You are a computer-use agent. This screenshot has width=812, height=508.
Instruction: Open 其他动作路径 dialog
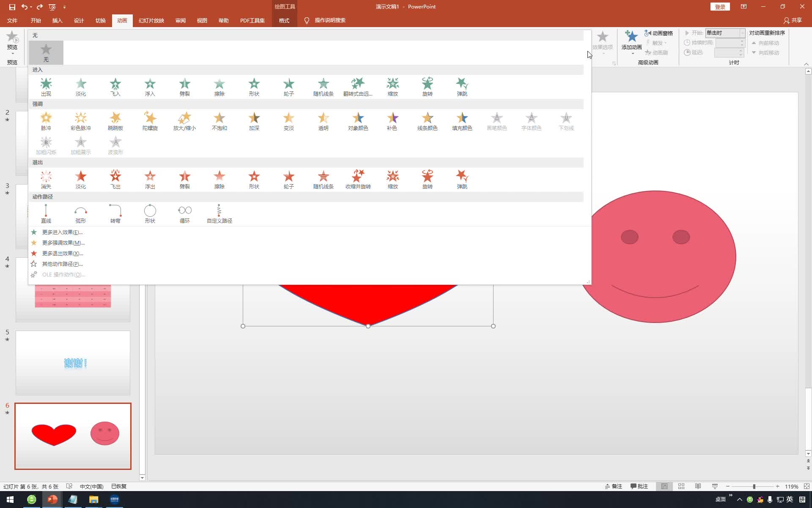click(62, 264)
